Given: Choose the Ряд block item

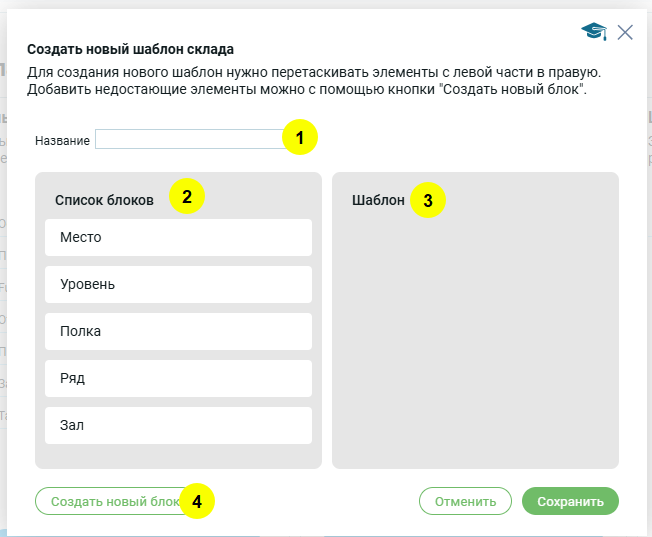Looking at the screenshot, I should [178, 378].
